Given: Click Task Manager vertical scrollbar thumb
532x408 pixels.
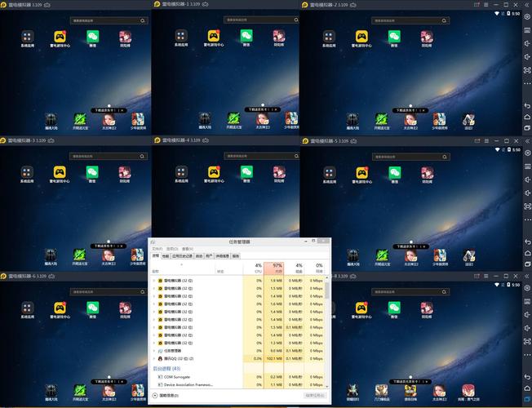Looking at the screenshot, I should tap(327, 290).
